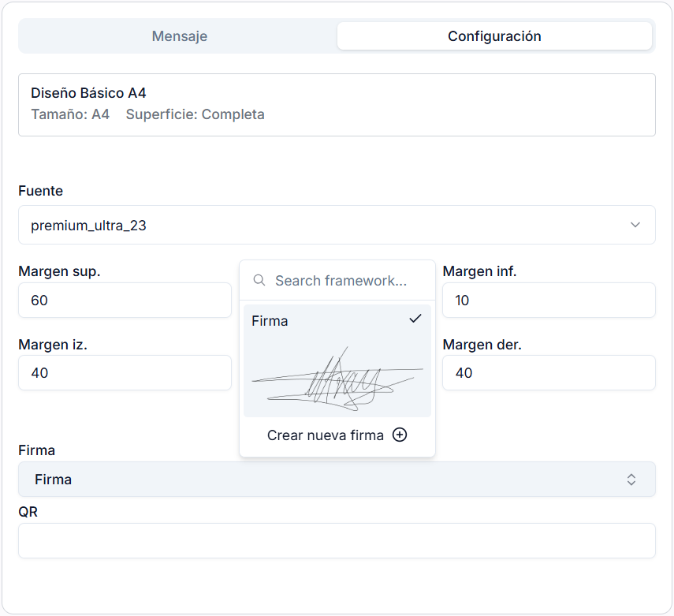The width and height of the screenshot is (674, 616).
Task: Click the Search framework text box
Action: [x=339, y=280]
